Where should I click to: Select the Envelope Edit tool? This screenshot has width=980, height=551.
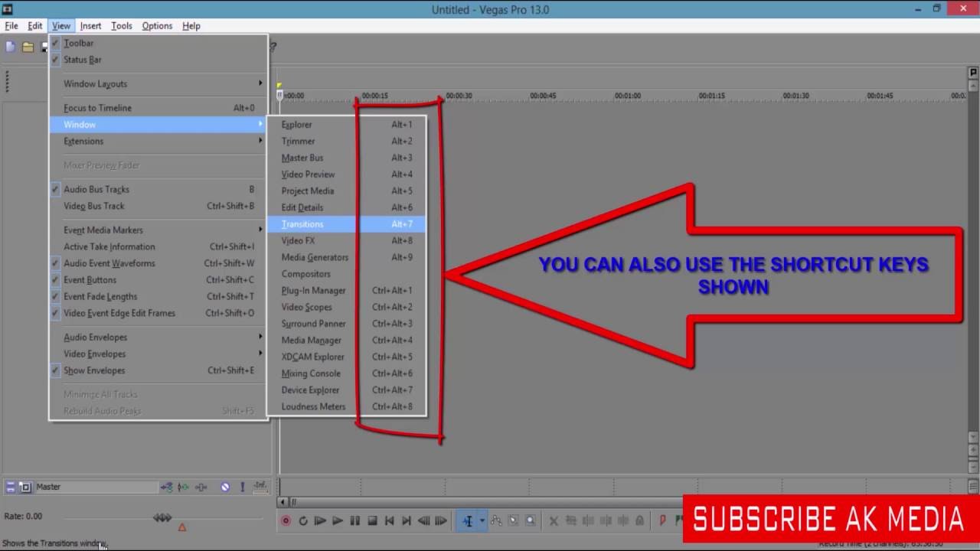496,521
